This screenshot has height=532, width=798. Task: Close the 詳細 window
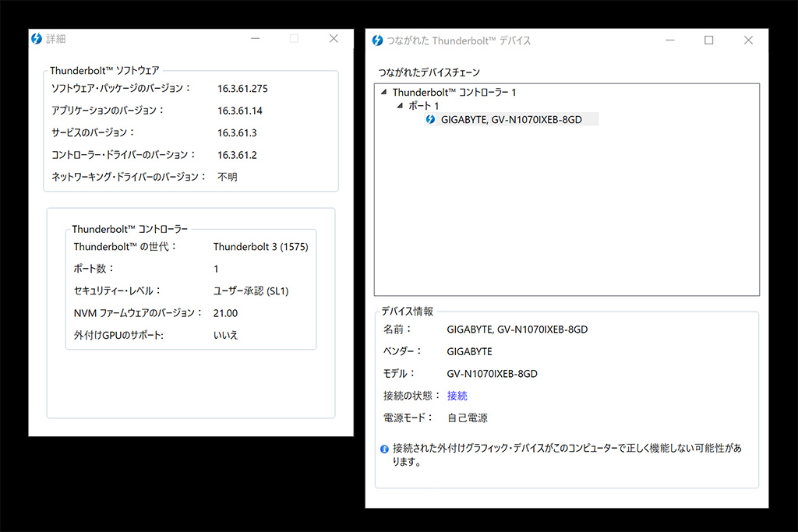334,39
